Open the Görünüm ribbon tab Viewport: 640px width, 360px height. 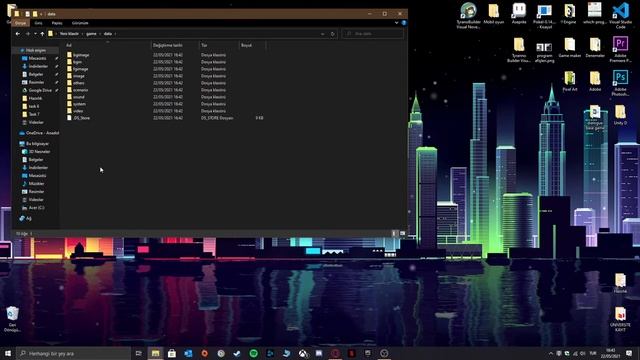(80, 23)
